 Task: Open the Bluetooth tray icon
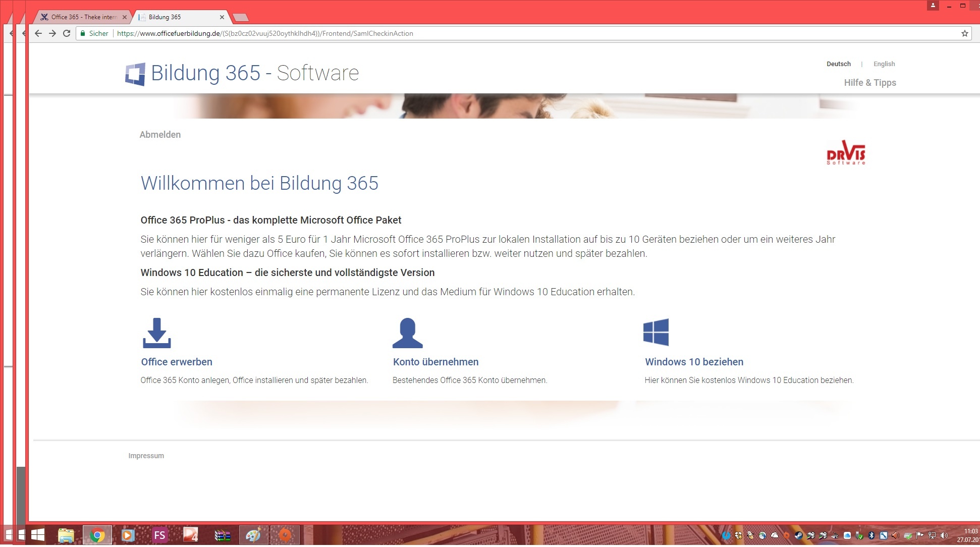tap(871, 535)
